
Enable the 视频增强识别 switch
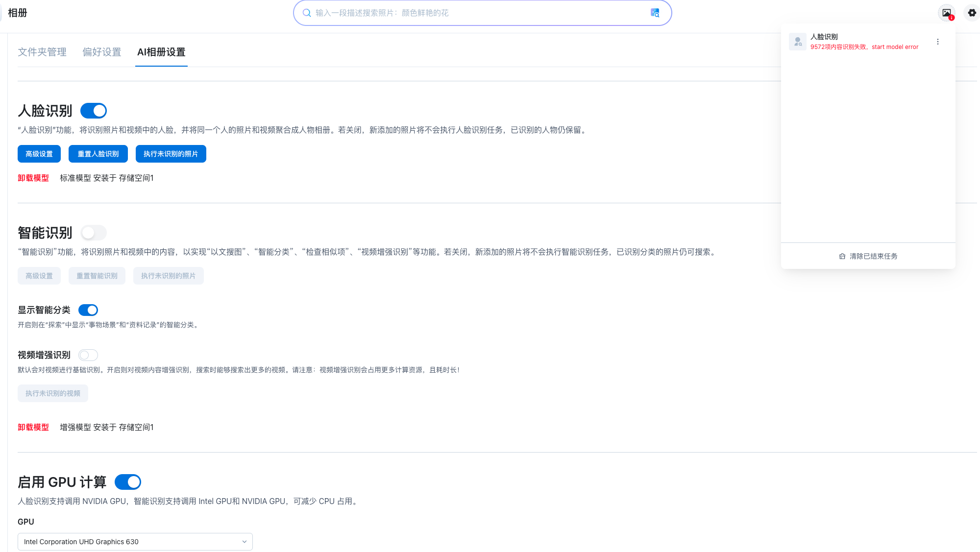click(88, 355)
